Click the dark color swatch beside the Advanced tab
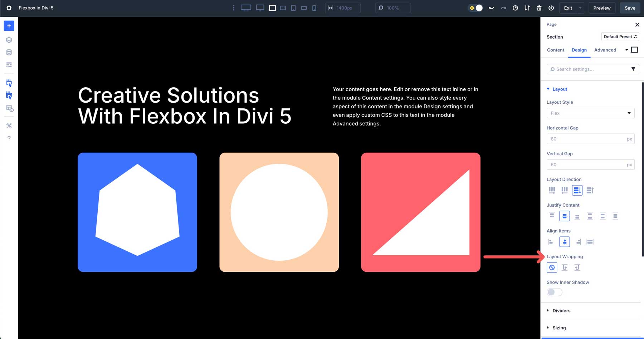Viewport: 644px width, 339px height. pos(635,50)
